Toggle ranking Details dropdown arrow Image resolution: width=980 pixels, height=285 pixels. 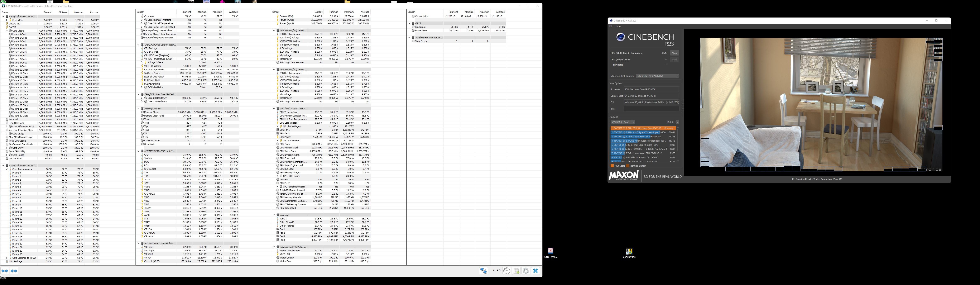pos(677,122)
